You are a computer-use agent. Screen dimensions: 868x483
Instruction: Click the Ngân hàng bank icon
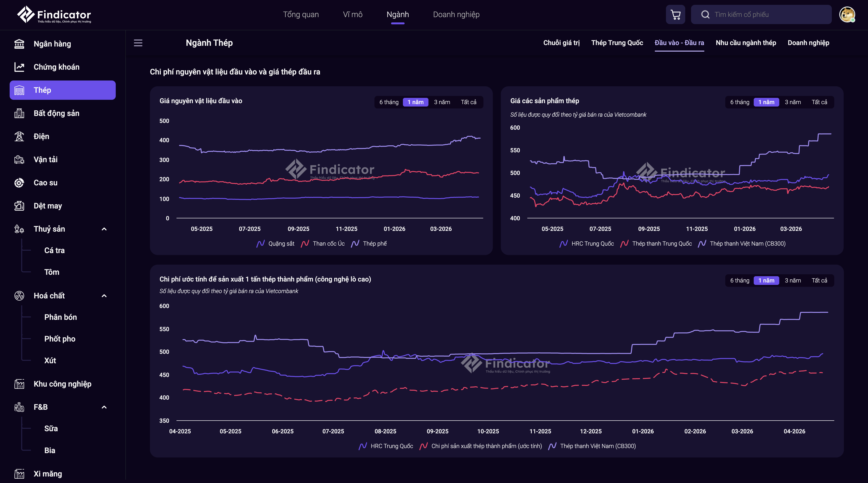point(19,44)
